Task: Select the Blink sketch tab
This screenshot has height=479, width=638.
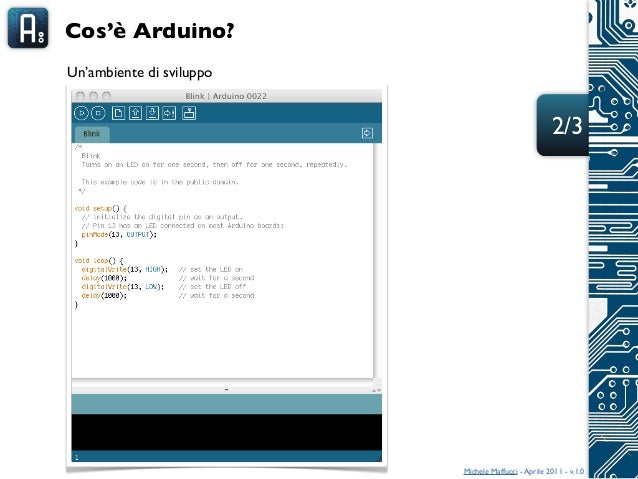Action: (x=92, y=134)
